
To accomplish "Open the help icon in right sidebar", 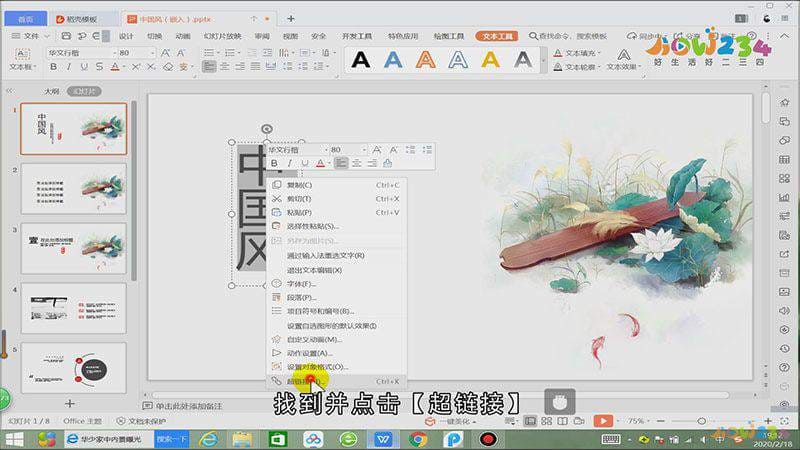I will click(785, 367).
